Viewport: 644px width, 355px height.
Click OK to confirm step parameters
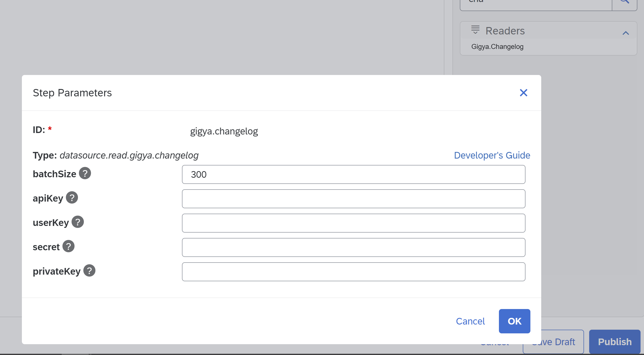pos(514,321)
